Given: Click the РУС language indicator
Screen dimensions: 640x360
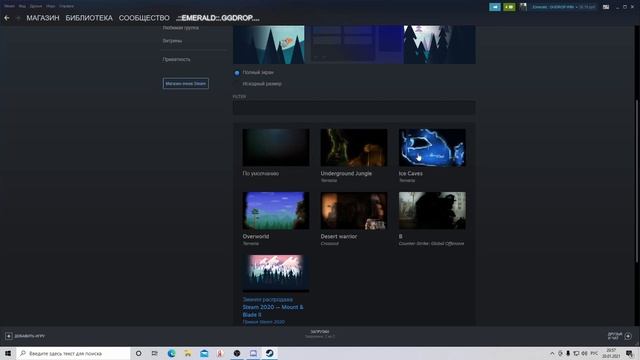Looking at the screenshot, I should [594, 353].
